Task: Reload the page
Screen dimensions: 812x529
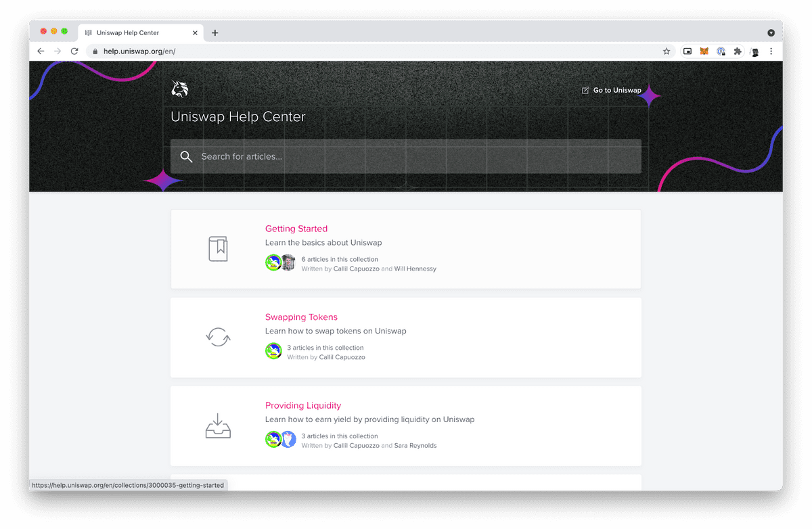Action: tap(74, 51)
